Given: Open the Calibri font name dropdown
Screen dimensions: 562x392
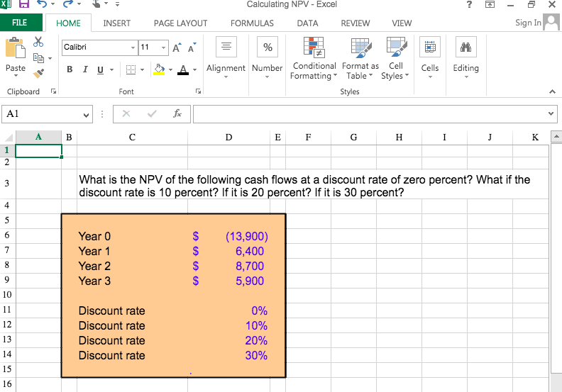Looking at the screenshot, I should [x=133, y=47].
